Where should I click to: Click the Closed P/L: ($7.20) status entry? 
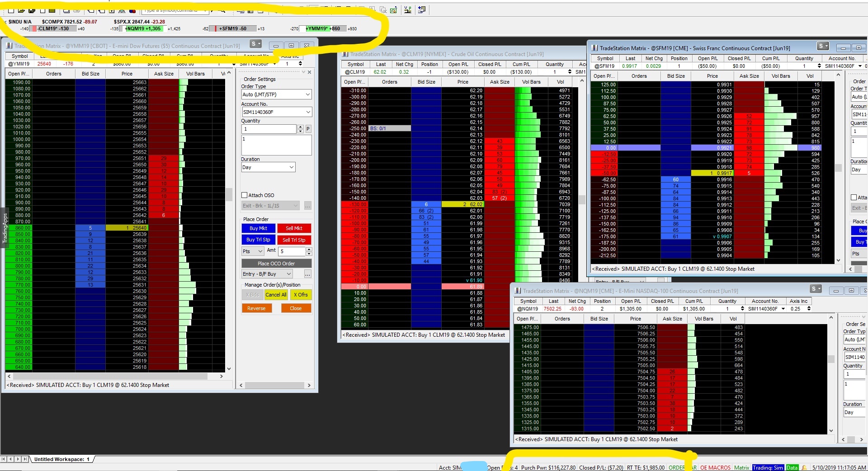(x=601, y=467)
